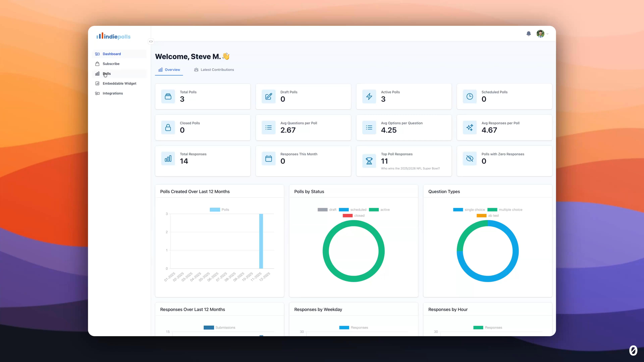
Task: Click the 'Question Types' chart title
Action: tap(444, 192)
